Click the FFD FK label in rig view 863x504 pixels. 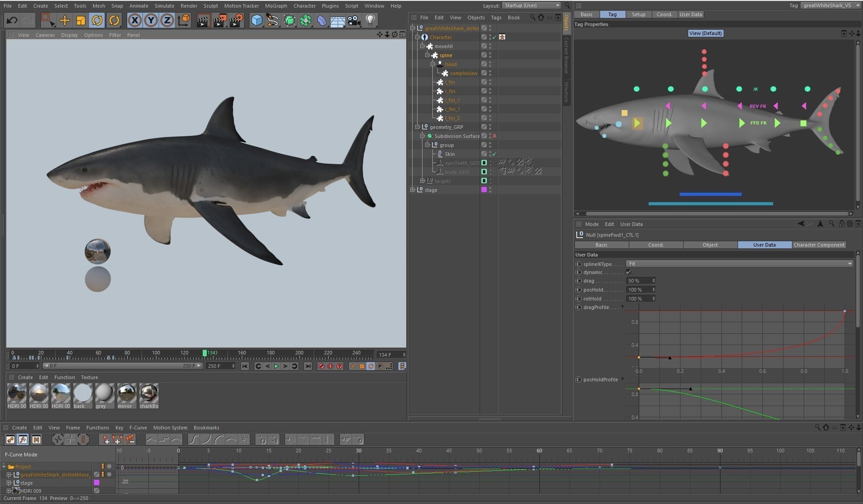(x=758, y=123)
